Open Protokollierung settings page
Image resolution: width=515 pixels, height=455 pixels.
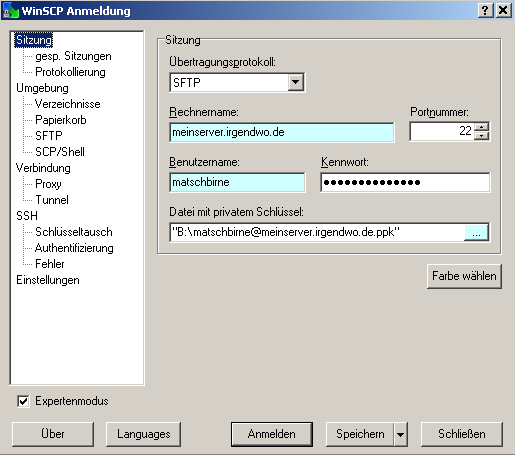(x=70, y=72)
